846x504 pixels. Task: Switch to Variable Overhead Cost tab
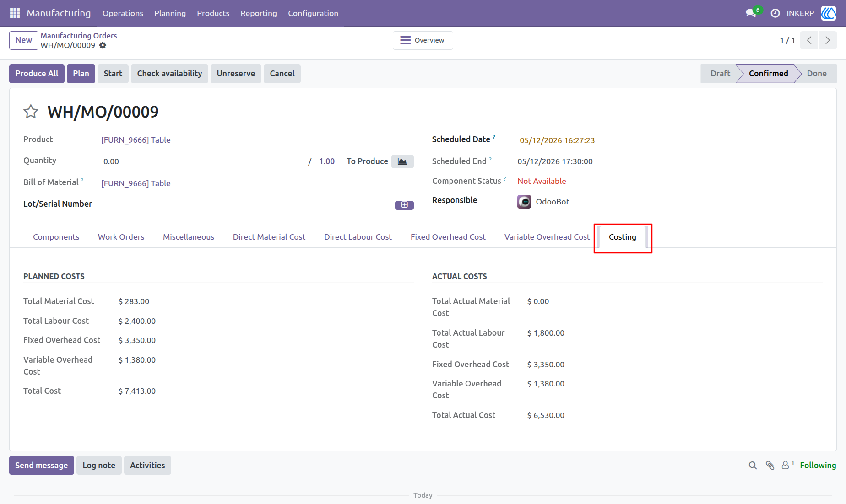547,237
